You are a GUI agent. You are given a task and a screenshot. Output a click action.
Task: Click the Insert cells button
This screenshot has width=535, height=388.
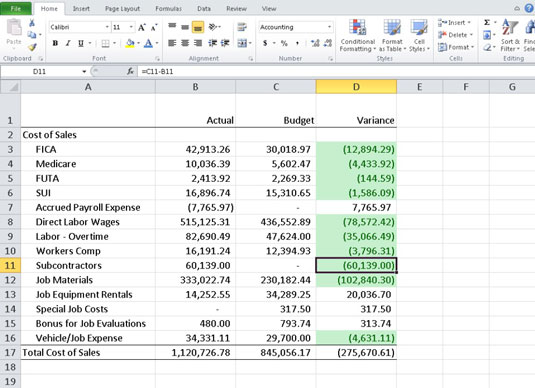point(454,23)
